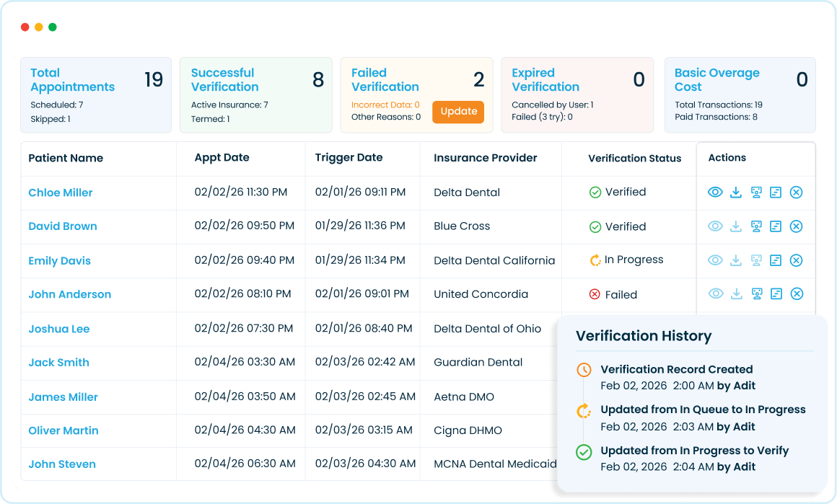Click patient scan icon in John Anderson's row
The image size is (837, 504).
click(x=757, y=294)
